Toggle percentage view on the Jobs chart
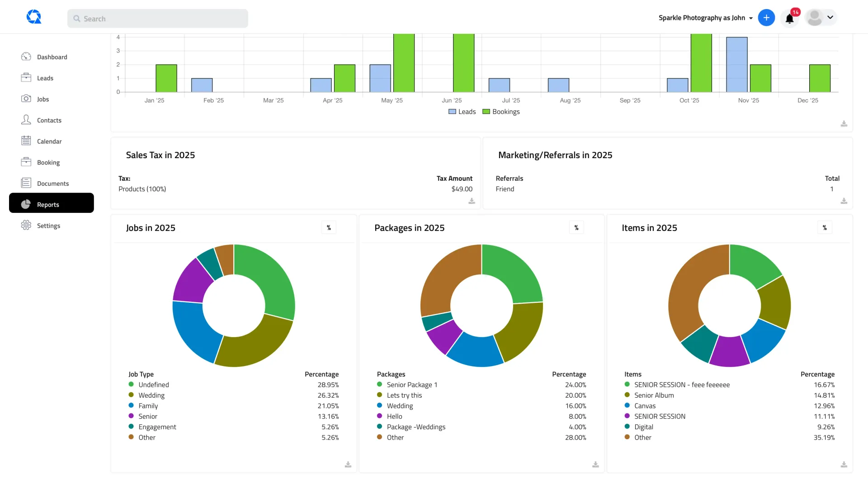Viewport: 868px width, 488px height. pos(329,227)
